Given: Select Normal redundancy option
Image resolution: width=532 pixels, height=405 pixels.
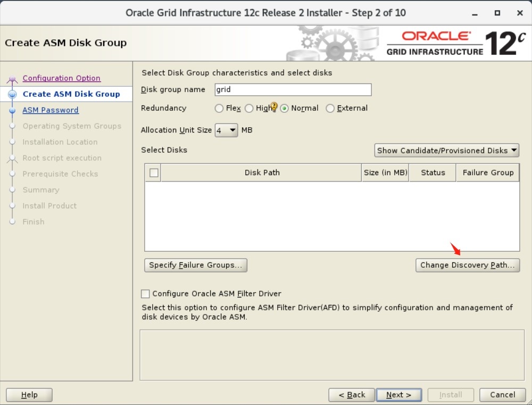Looking at the screenshot, I should (x=284, y=108).
